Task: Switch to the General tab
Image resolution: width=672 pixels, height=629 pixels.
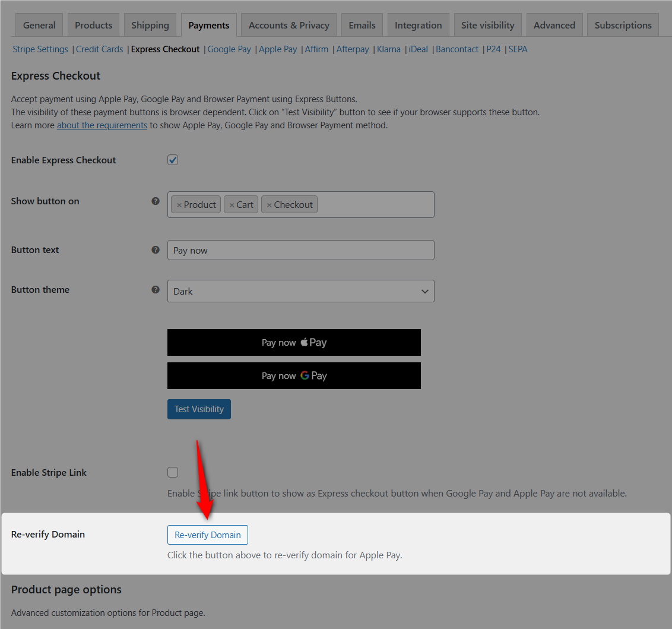Action: coord(39,26)
